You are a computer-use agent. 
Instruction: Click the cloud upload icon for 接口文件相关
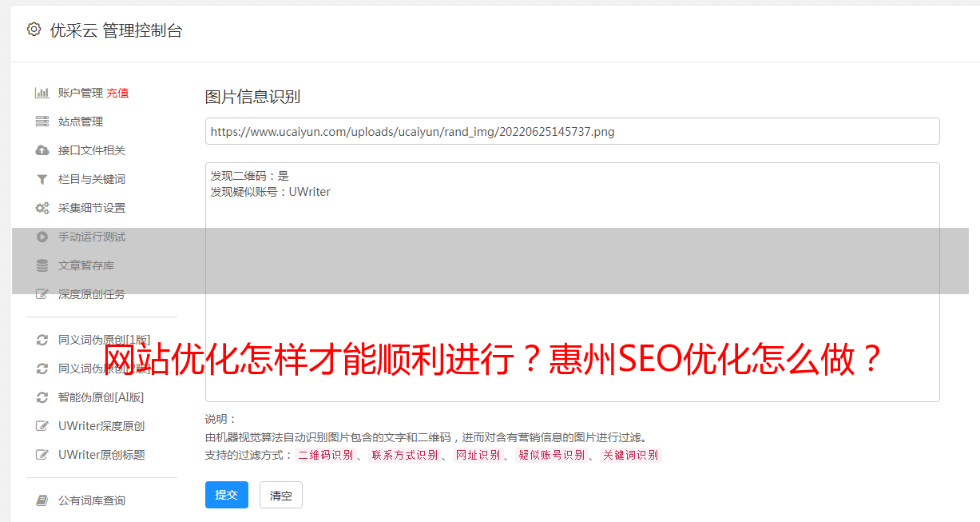42,150
